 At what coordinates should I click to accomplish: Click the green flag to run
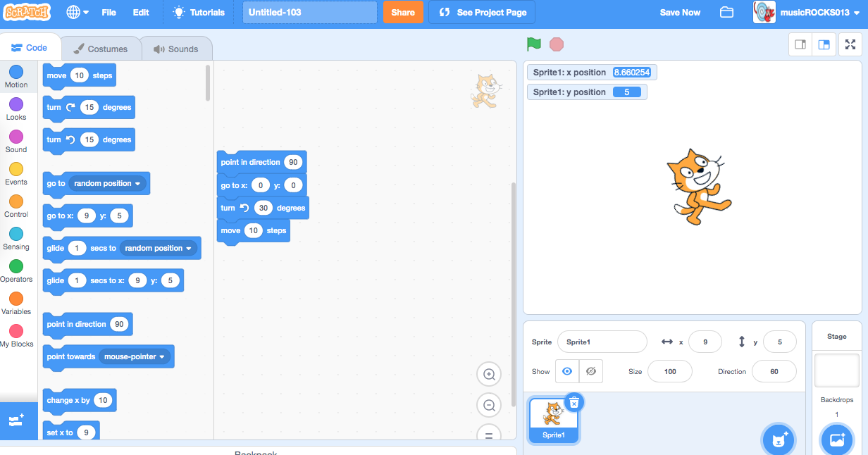pos(534,44)
